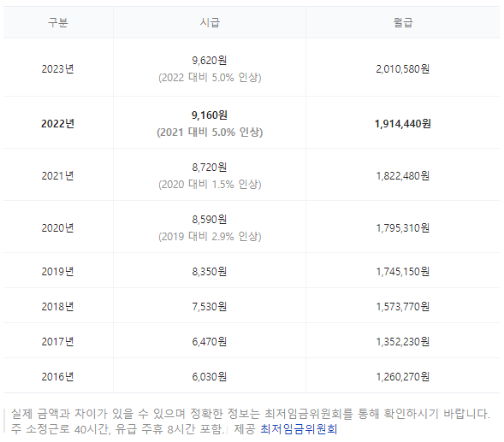Viewport: 504px width, 442px height.
Task: Click the (2019 대비 2.9% 인상) note
Action: (x=210, y=237)
